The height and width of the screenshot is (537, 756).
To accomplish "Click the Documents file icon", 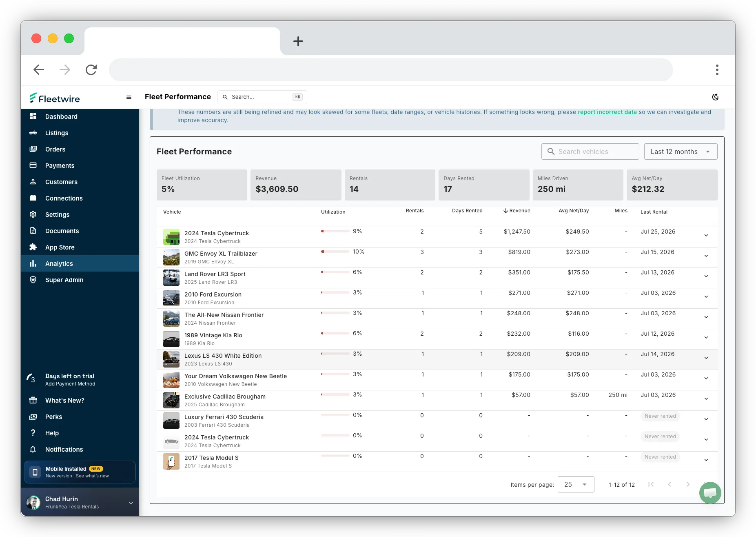I will coord(33,231).
